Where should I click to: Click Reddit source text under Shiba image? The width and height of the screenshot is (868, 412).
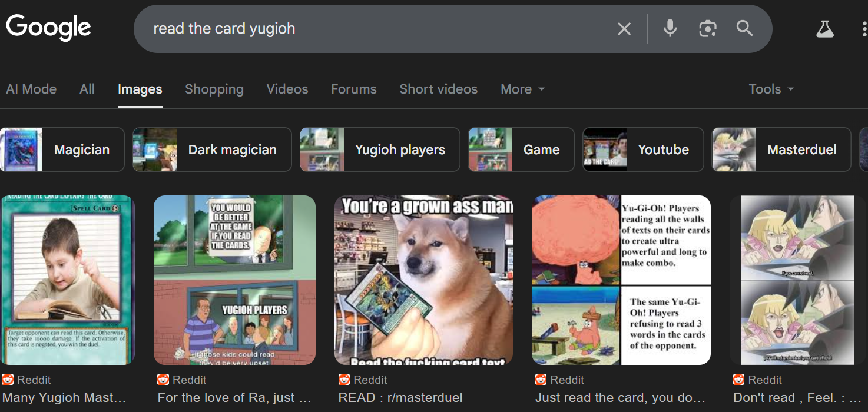[x=370, y=380]
